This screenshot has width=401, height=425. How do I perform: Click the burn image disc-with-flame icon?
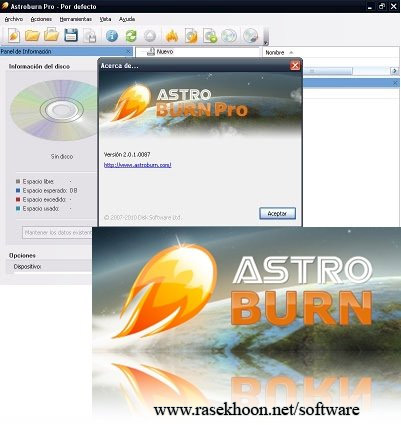191,36
